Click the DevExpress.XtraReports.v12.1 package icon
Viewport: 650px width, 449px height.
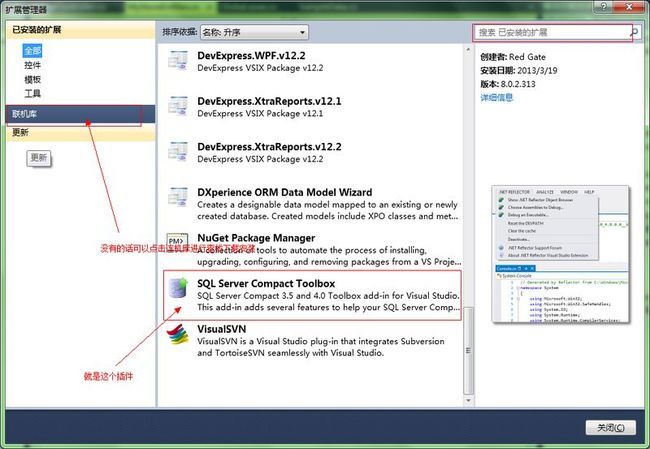178,106
